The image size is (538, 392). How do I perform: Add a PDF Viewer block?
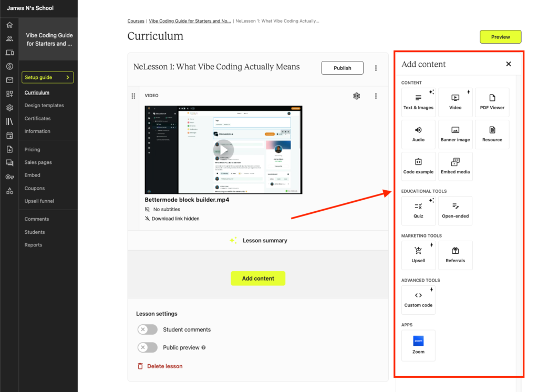point(492,102)
